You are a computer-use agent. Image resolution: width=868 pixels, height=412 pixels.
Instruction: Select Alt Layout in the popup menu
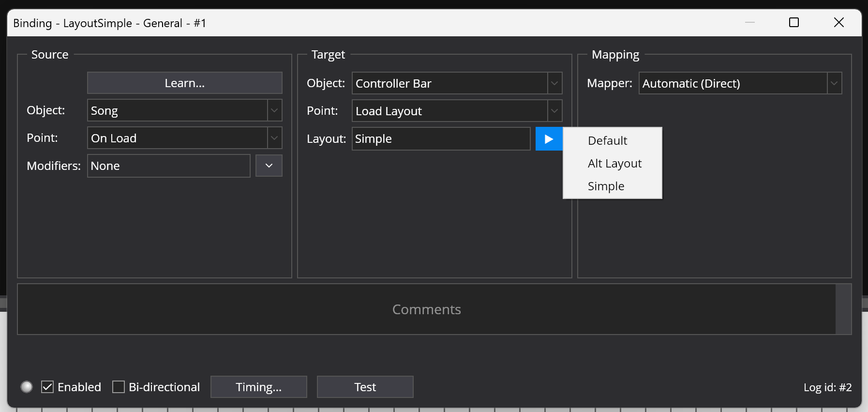pyautogui.click(x=614, y=164)
